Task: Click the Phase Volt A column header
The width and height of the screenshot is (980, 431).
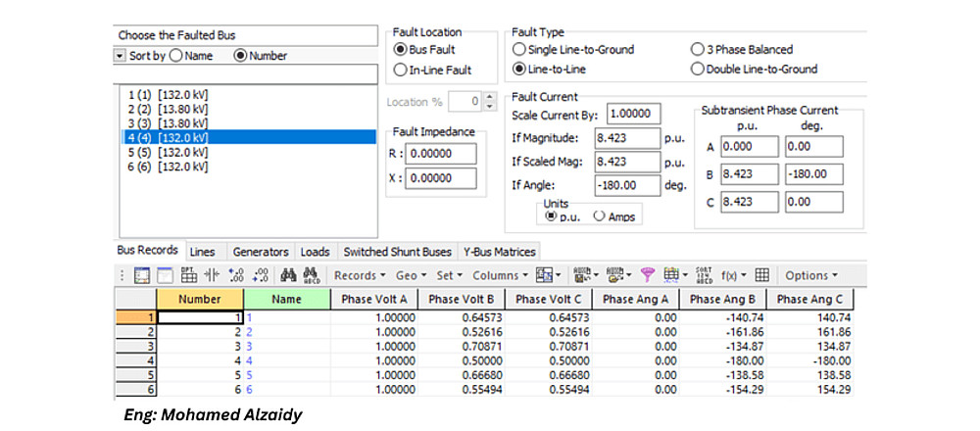Action: (373, 299)
